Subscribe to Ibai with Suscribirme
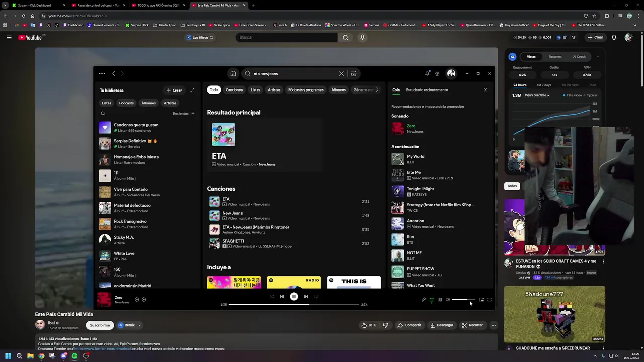Viewport: 644px width, 362px height. [100, 325]
